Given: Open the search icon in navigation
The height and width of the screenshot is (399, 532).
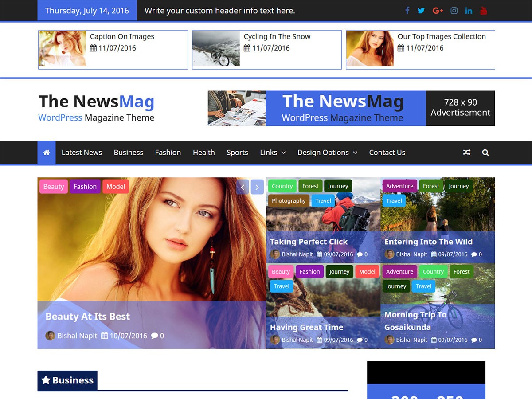Looking at the screenshot, I should 485,153.
